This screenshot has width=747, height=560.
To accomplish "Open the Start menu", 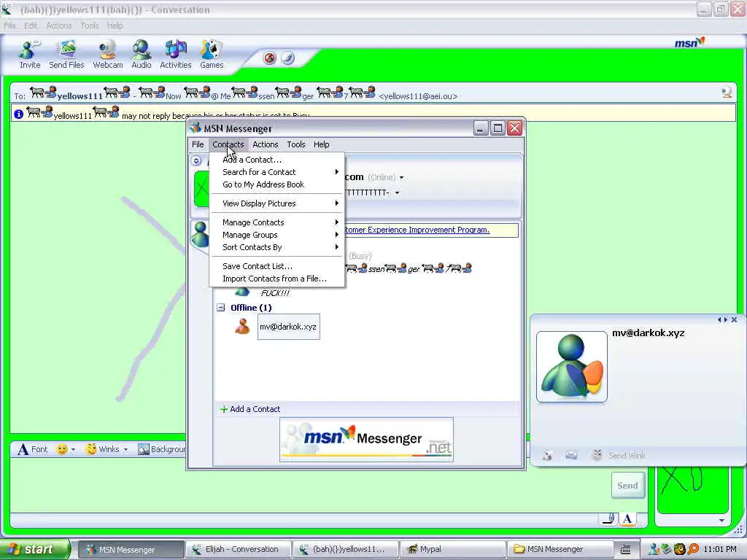I will pyautogui.click(x=35, y=550).
